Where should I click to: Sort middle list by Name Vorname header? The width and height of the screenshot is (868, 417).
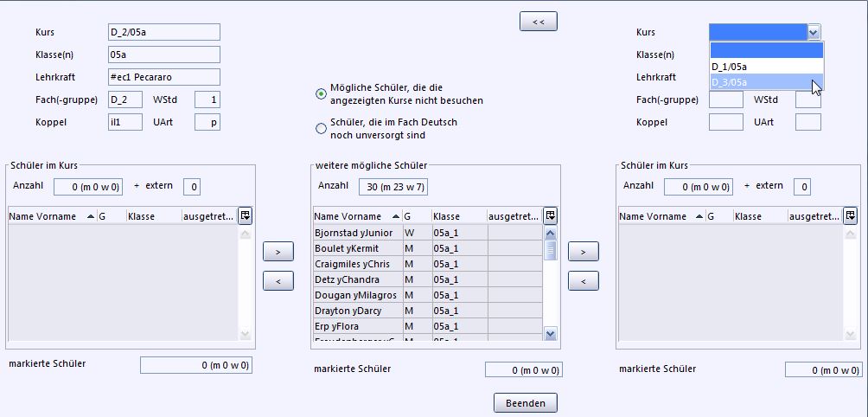(x=358, y=216)
